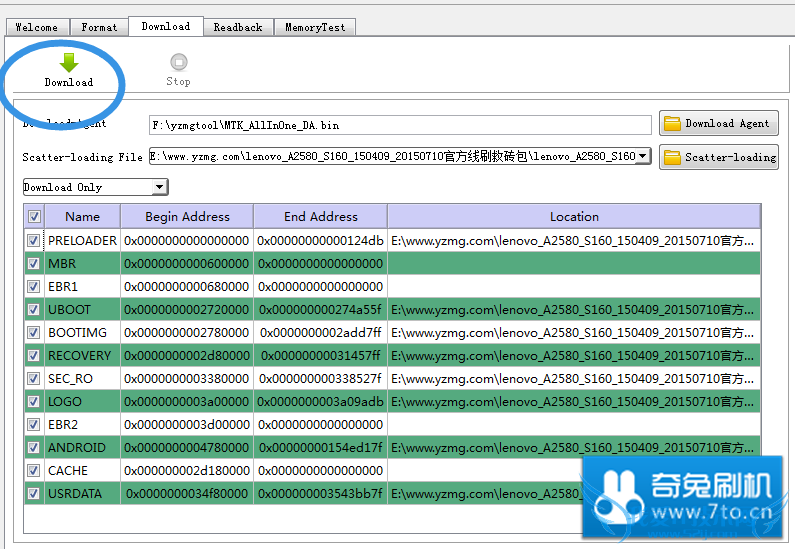The width and height of the screenshot is (795, 549).
Task: Open the Download Only mode dropdown
Action: [160, 187]
